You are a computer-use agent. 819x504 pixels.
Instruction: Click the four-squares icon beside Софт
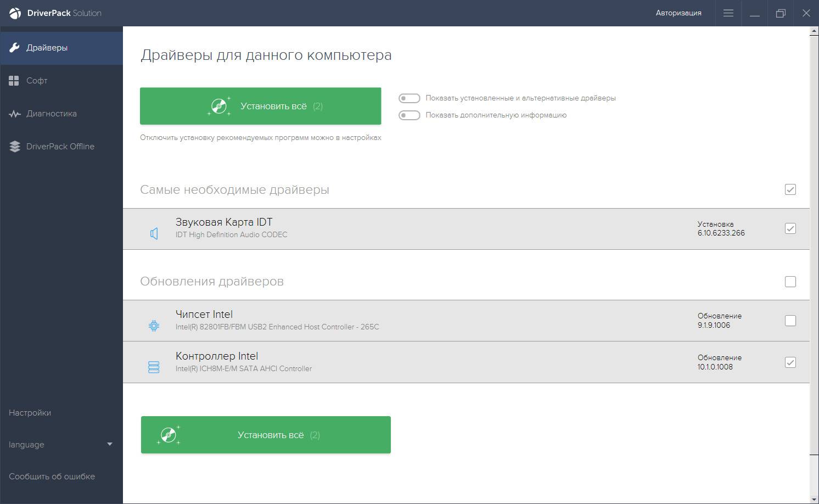click(x=14, y=81)
